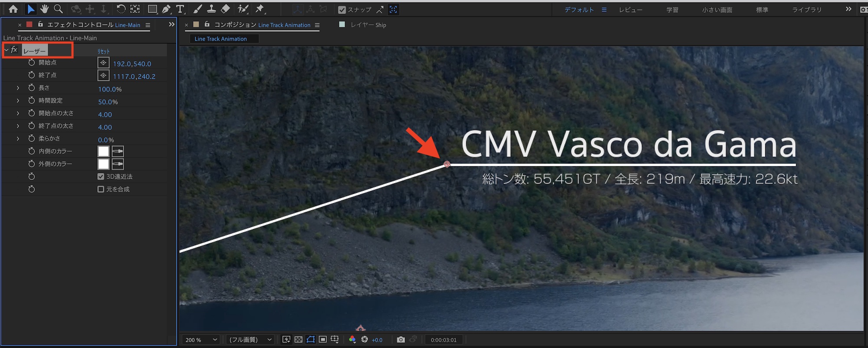Click the 終了点 point picker crosshair

point(103,76)
